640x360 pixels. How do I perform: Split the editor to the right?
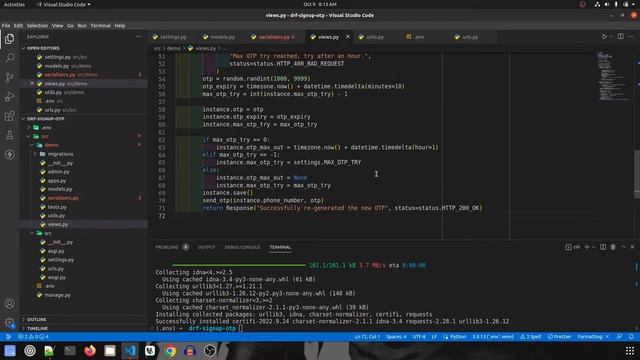[620, 37]
